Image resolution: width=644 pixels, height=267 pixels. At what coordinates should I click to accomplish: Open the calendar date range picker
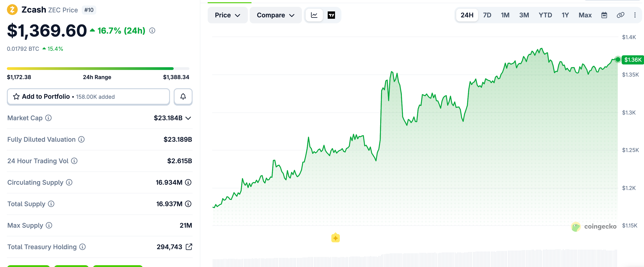point(604,15)
